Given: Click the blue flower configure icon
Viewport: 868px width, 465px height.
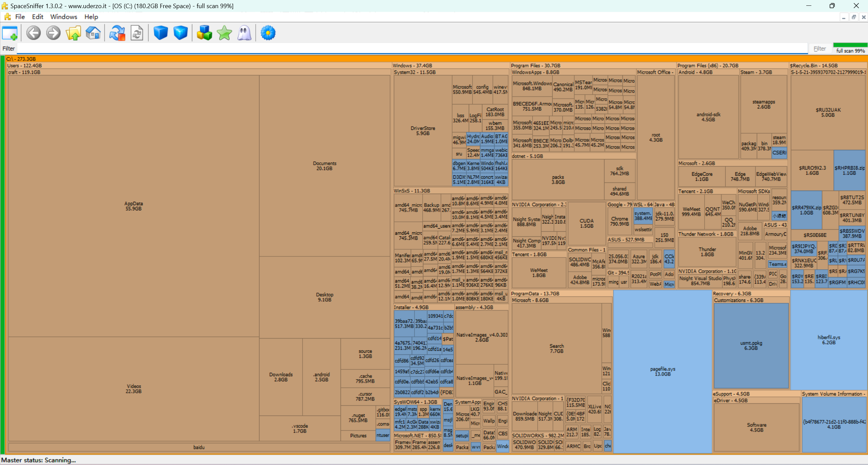Looking at the screenshot, I should point(268,33).
